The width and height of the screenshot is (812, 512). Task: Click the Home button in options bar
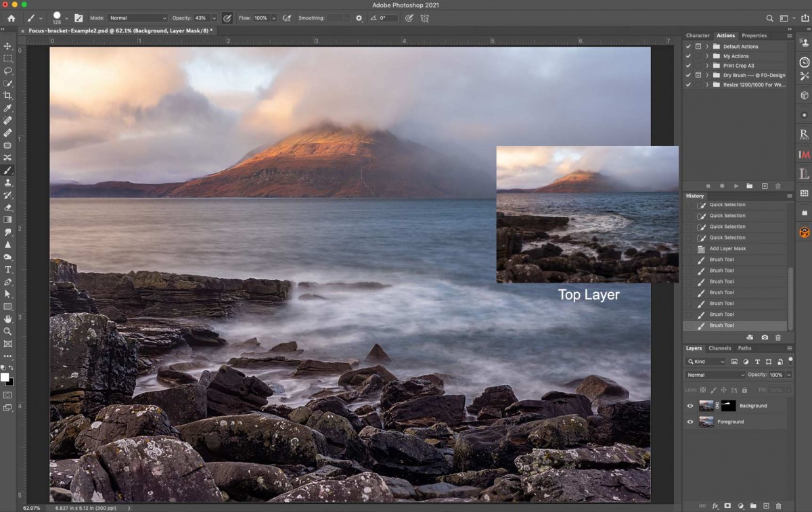[x=11, y=18]
